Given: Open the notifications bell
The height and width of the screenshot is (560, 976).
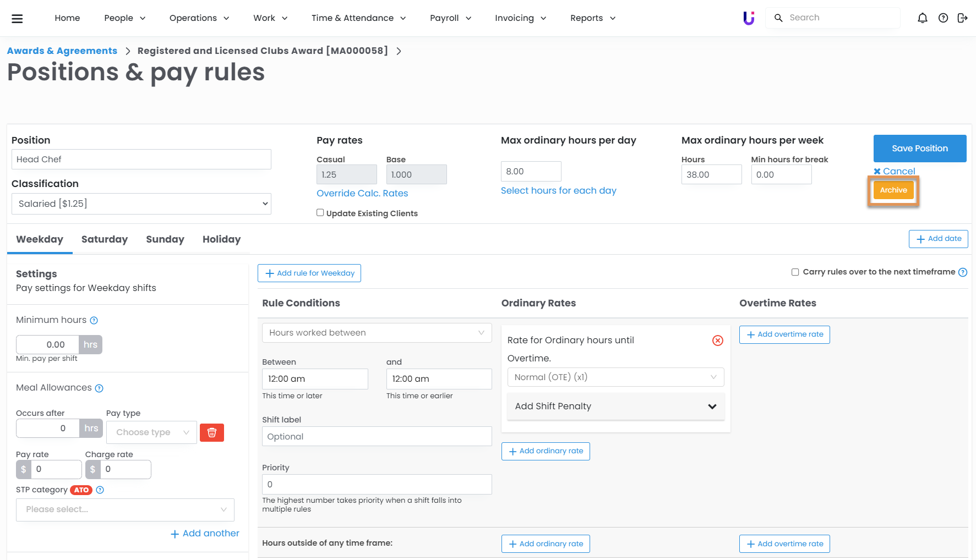Looking at the screenshot, I should click(x=923, y=18).
